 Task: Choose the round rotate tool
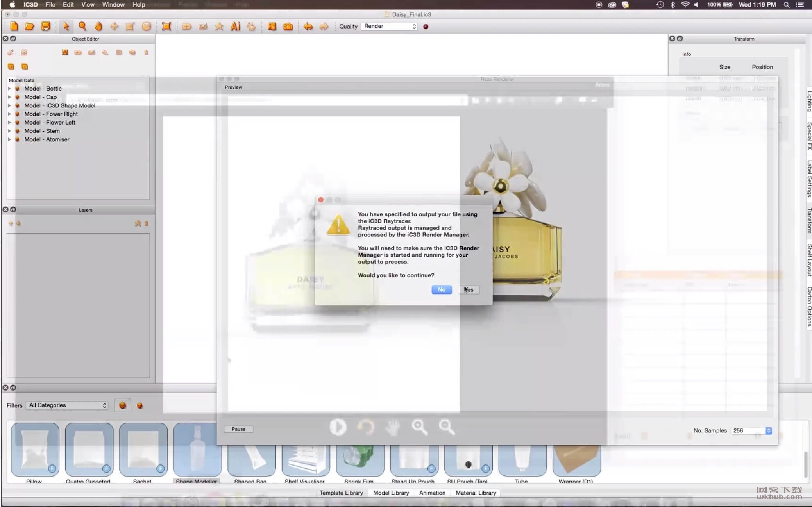pos(147,26)
